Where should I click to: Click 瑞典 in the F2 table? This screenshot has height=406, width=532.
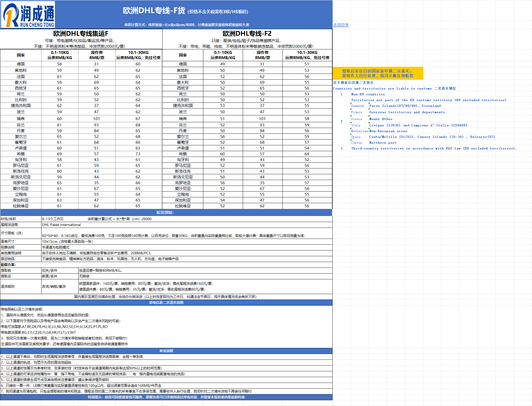[x=183, y=119]
